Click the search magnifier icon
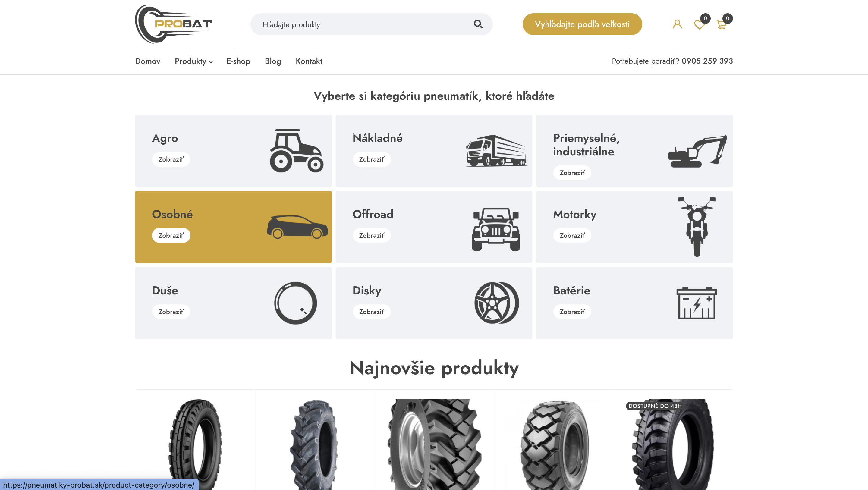The image size is (868, 490). point(478,24)
